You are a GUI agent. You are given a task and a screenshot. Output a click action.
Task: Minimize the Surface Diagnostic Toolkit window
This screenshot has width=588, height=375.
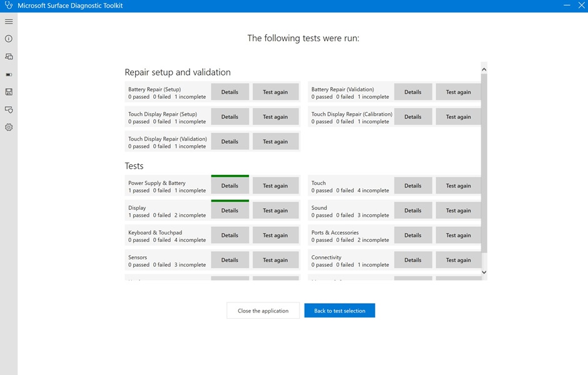point(567,5)
